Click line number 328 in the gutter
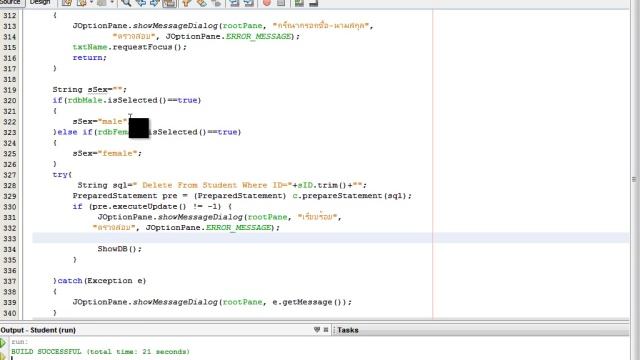The width and height of the screenshot is (640, 360). [x=10, y=185]
